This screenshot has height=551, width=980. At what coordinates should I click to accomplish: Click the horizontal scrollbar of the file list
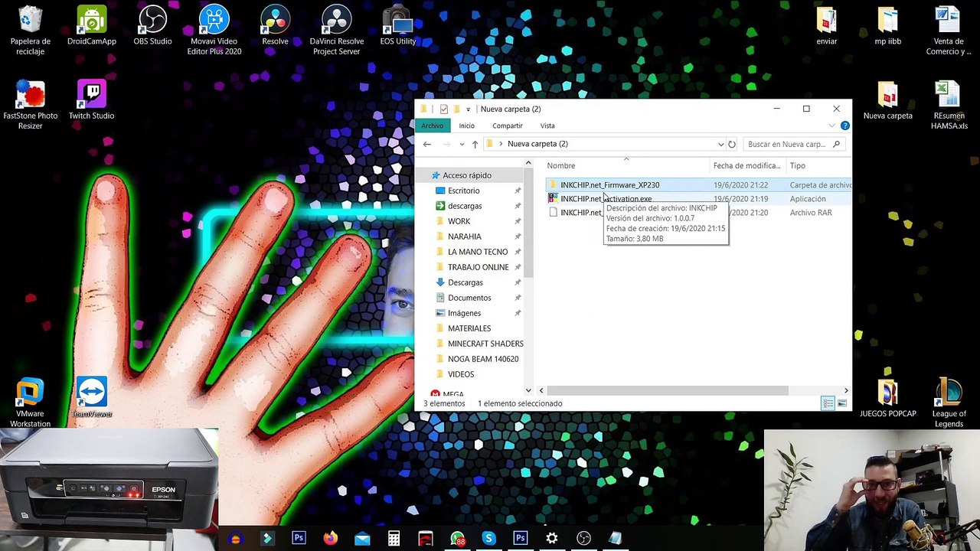666,390
